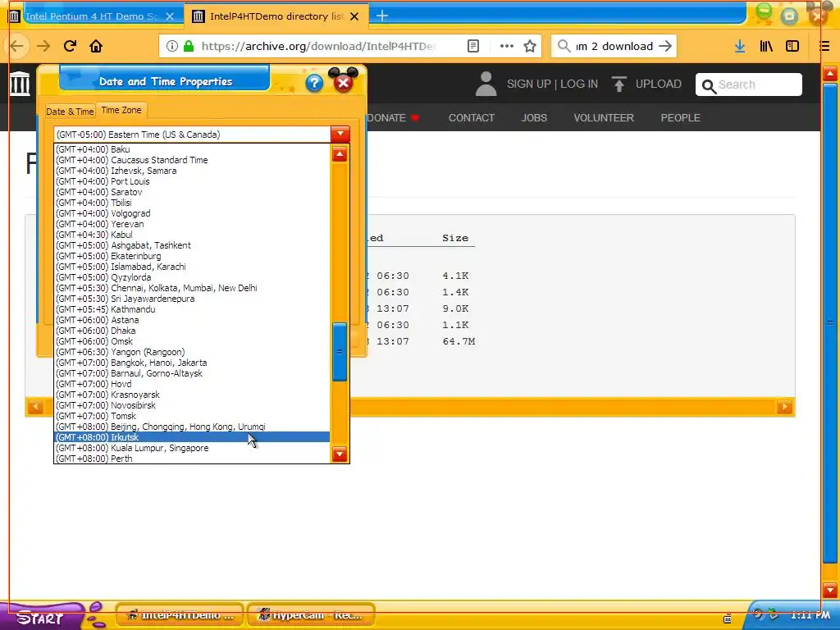
Task: Reload the current page
Action: click(70, 46)
